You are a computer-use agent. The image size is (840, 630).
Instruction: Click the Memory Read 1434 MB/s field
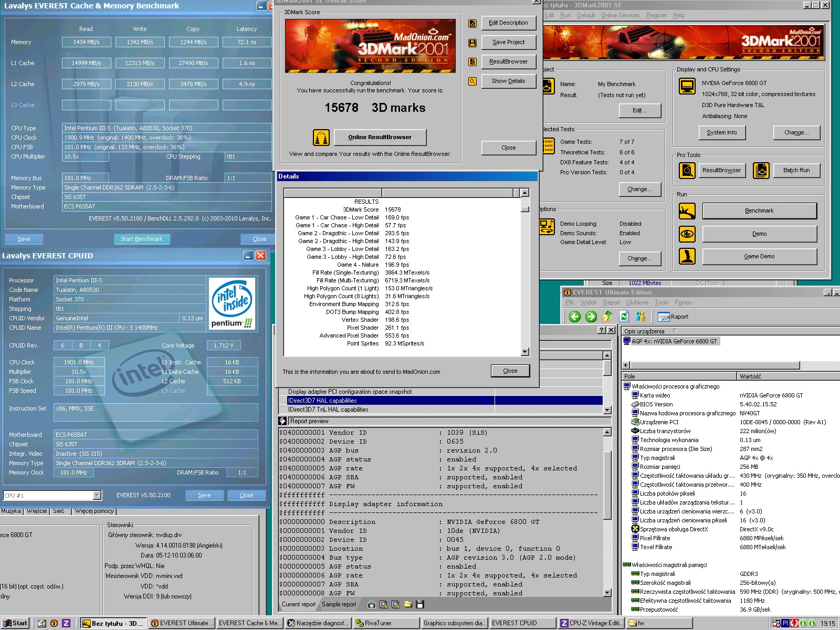[x=87, y=42]
